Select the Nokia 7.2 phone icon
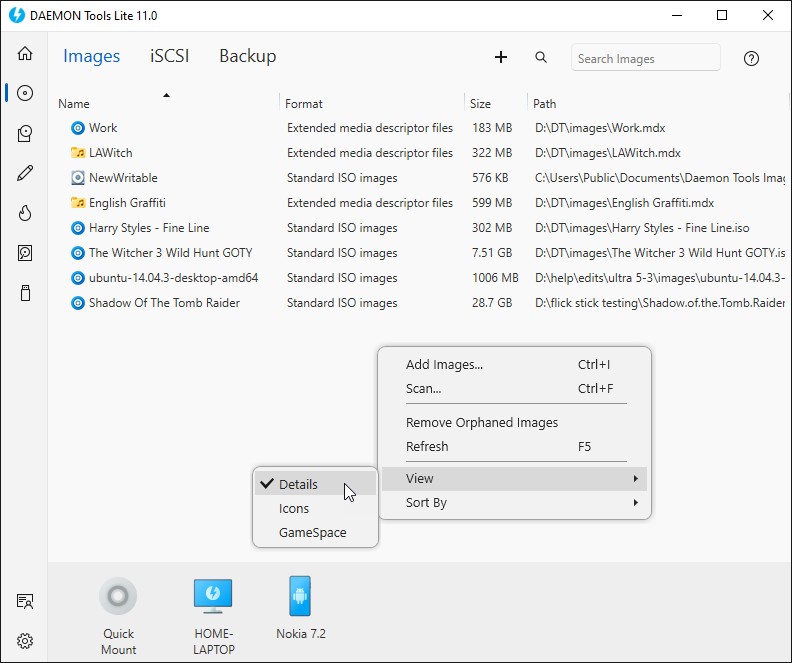Viewport: 792px width, 663px height. point(300,596)
